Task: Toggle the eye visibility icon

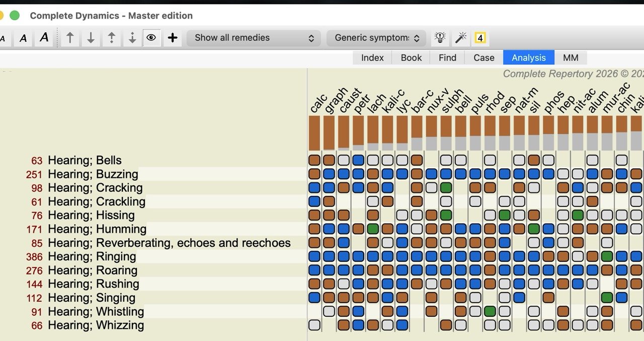Action: coord(151,37)
